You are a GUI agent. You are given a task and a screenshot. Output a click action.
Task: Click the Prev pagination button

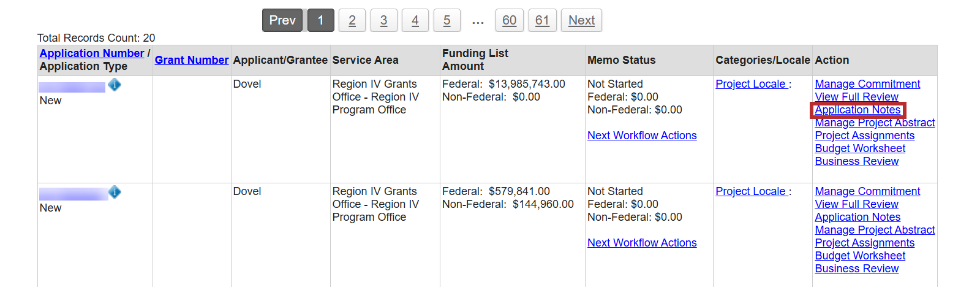click(282, 20)
